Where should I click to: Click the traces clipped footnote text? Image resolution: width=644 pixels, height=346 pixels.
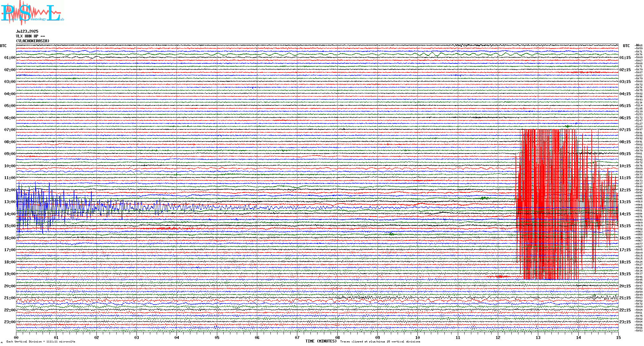[x=380, y=342]
